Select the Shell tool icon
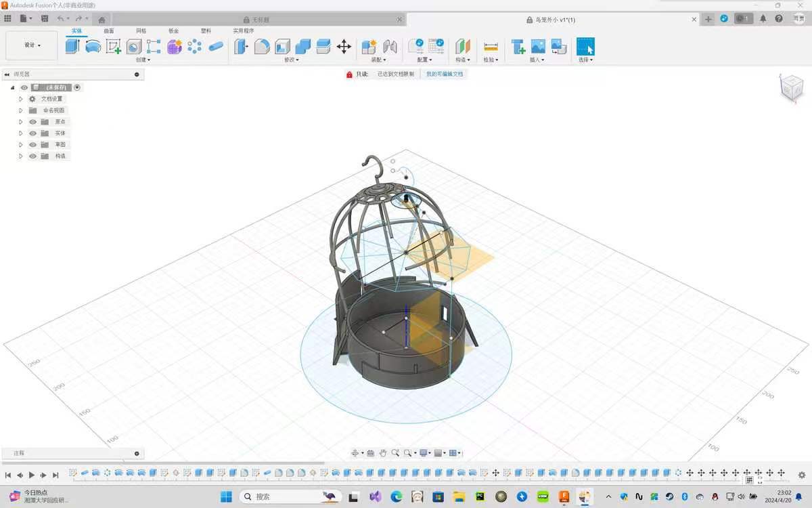This screenshot has width=812, height=508. [x=282, y=46]
